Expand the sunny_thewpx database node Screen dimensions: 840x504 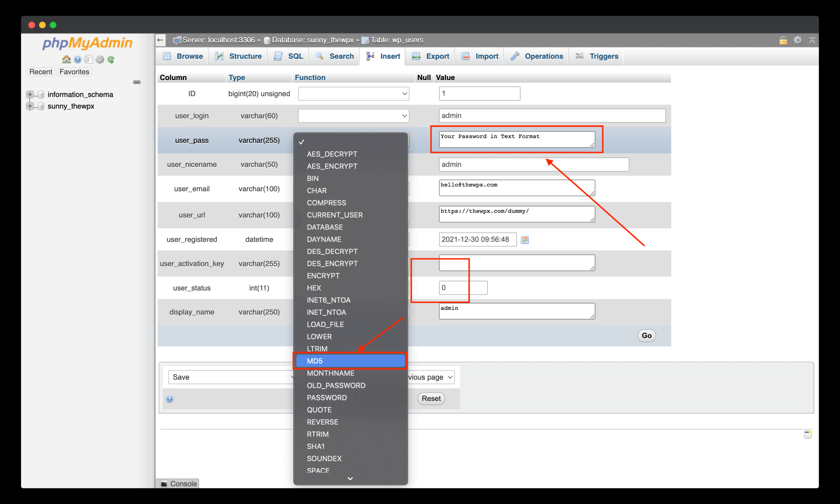click(30, 106)
